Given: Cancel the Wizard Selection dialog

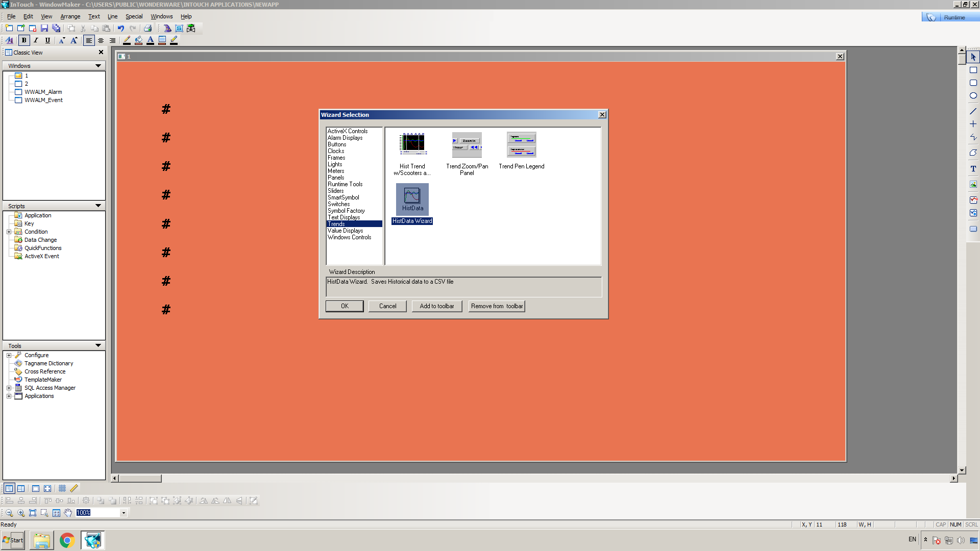Looking at the screenshot, I should pos(387,306).
